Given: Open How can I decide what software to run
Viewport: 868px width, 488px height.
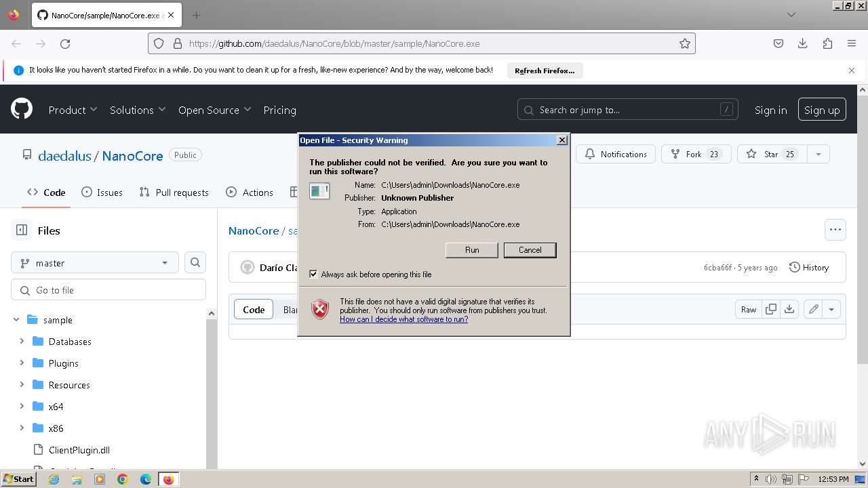Looking at the screenshot, I should coord(403,319).
